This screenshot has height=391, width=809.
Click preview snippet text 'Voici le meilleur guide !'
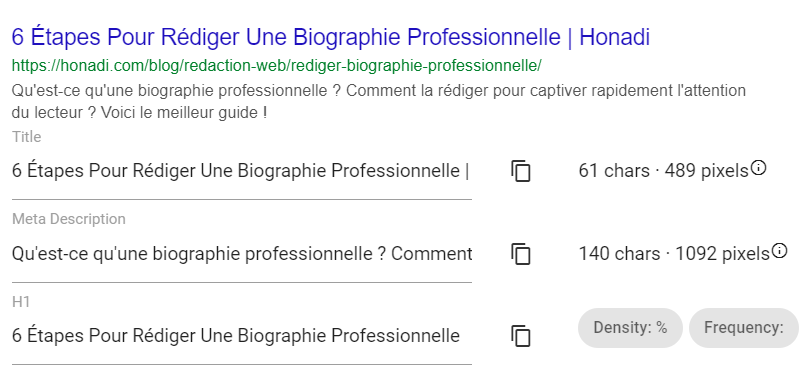click(x=184, y=112)
